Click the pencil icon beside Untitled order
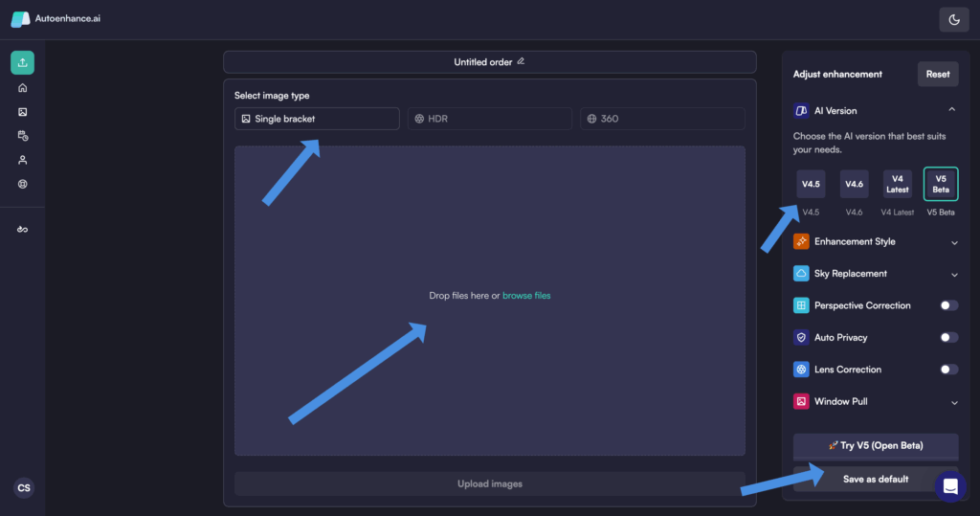This screenshot has height=516, width=980. (x=521, y=62)
